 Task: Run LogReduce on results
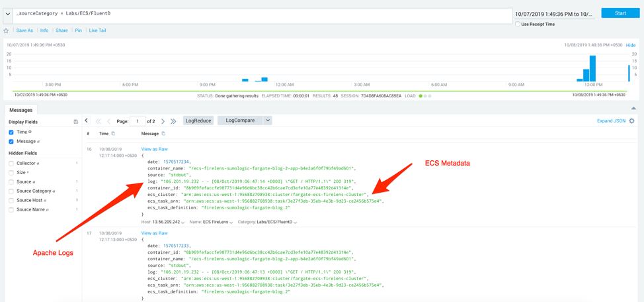198,121
